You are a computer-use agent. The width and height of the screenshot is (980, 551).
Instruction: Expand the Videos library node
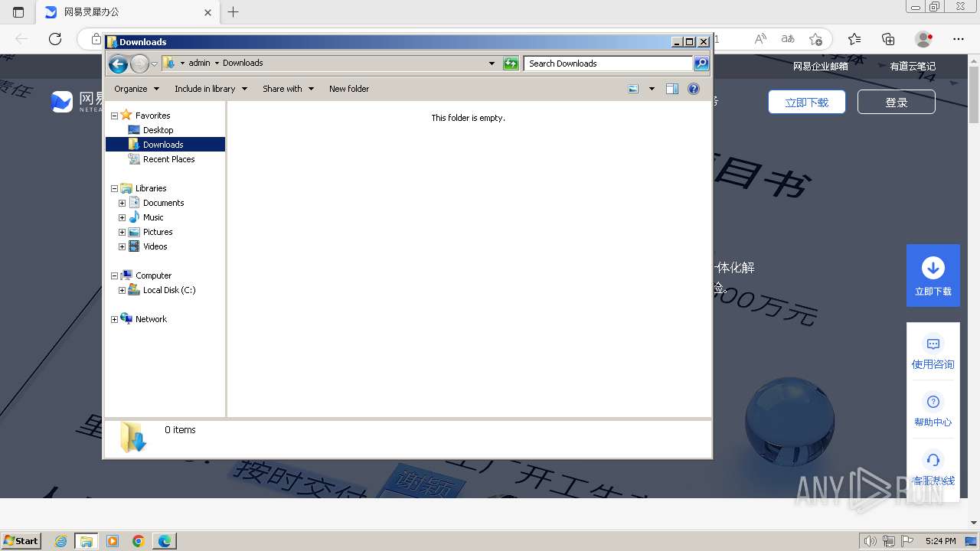122,246
